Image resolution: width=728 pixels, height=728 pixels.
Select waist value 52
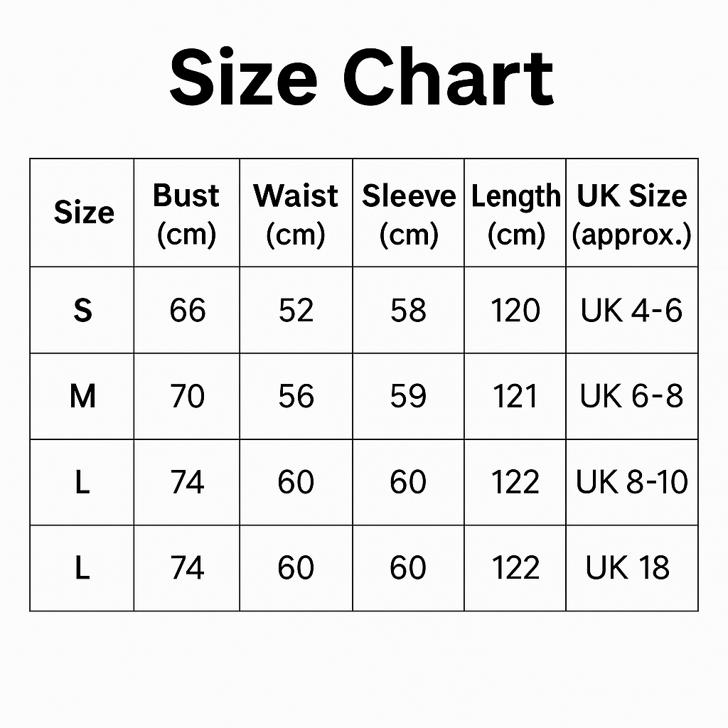pos(296,311)
